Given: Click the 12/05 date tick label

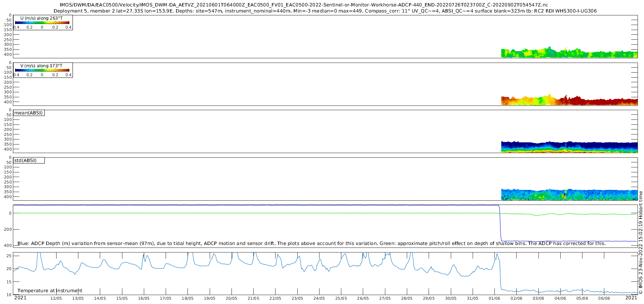Looking at the screenshot, I should click(x=56, y=298).
